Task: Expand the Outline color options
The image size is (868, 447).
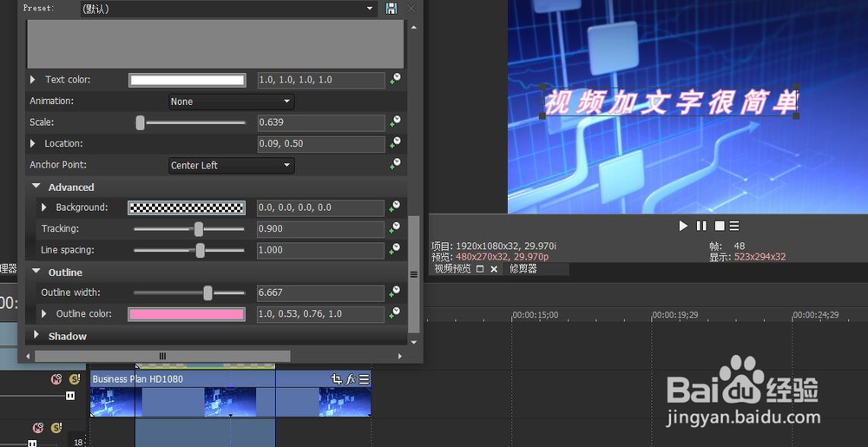Action: (x=43, y=313)
